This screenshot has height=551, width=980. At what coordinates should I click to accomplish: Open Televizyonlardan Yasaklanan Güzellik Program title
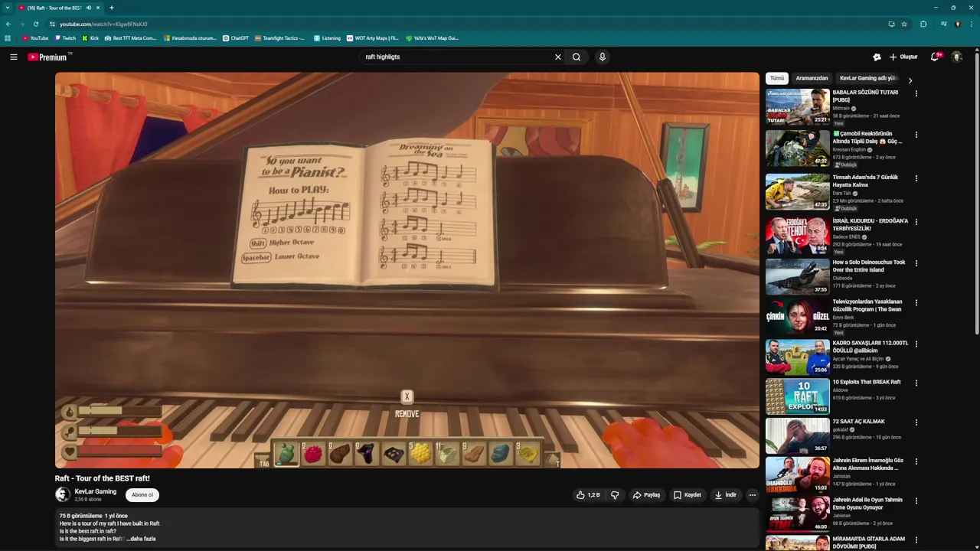click(867, 305)
